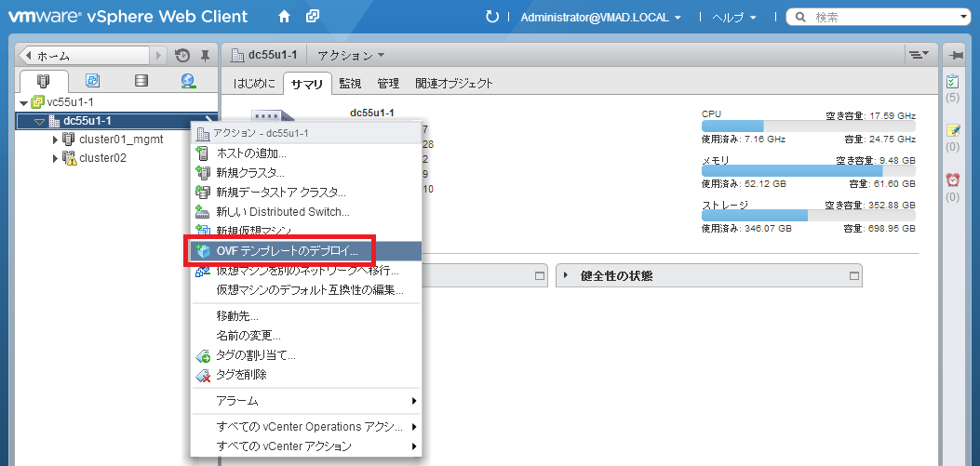Switch to VMs and Templates view tab
The height and width of the screenshot is (466, 980).
pos(92,81)
